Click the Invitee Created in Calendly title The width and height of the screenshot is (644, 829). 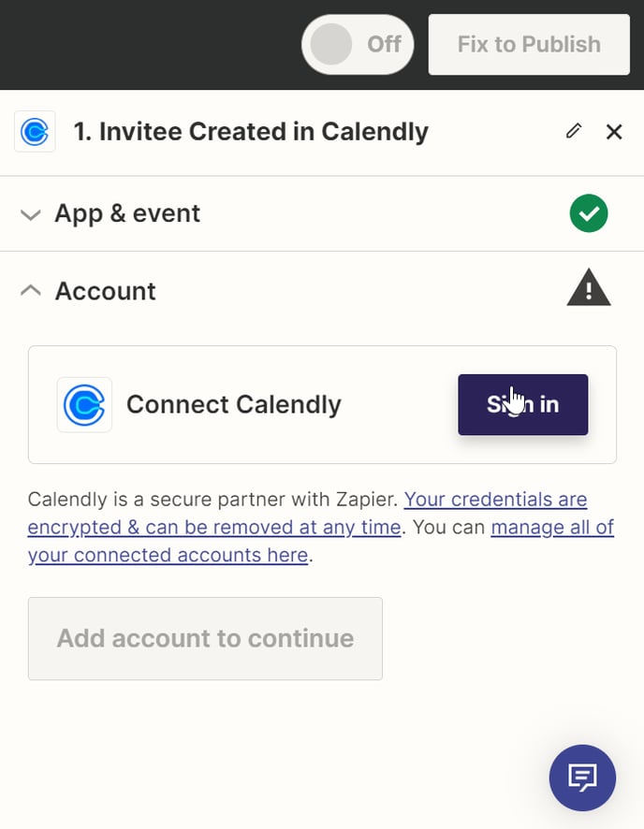pos(250,131)
